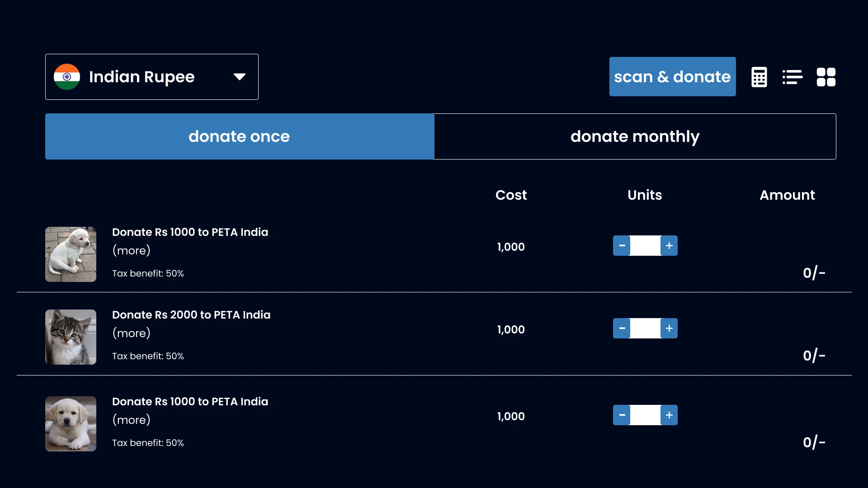Switch to grid view icon
This screenshot has width=868, height=488.
pyautogui.click(x=826, y=77)
